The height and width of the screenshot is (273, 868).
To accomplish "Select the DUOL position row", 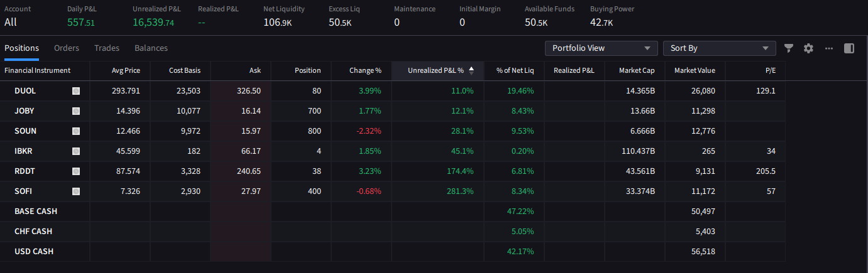I will pyautogui.click(x=393, y=91).
